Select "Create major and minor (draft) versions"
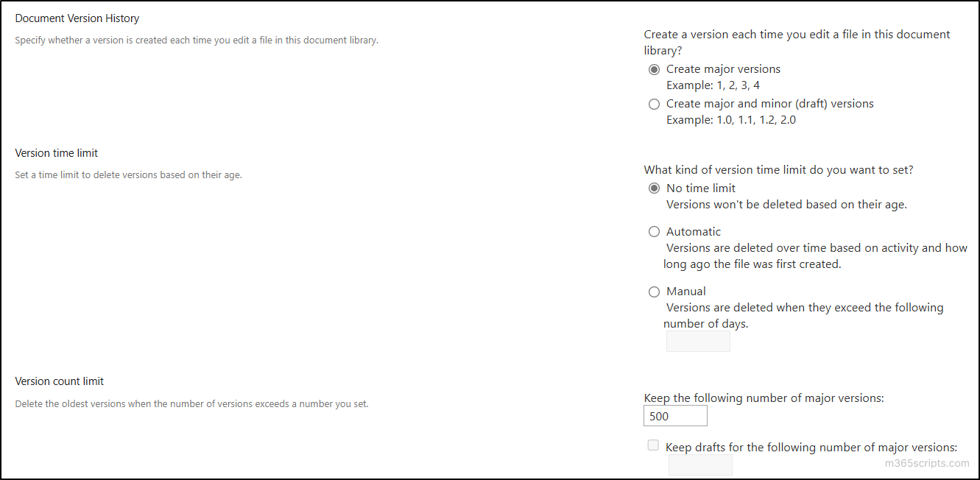980x480 pixels. click(x=654, y=104)
